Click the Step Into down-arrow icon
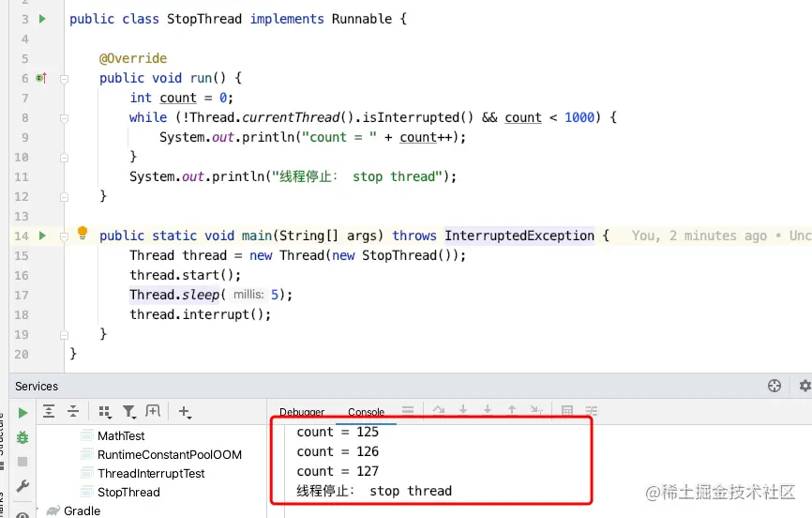The image size is (812, 518). pyautogui.click(x=463, y=411)
